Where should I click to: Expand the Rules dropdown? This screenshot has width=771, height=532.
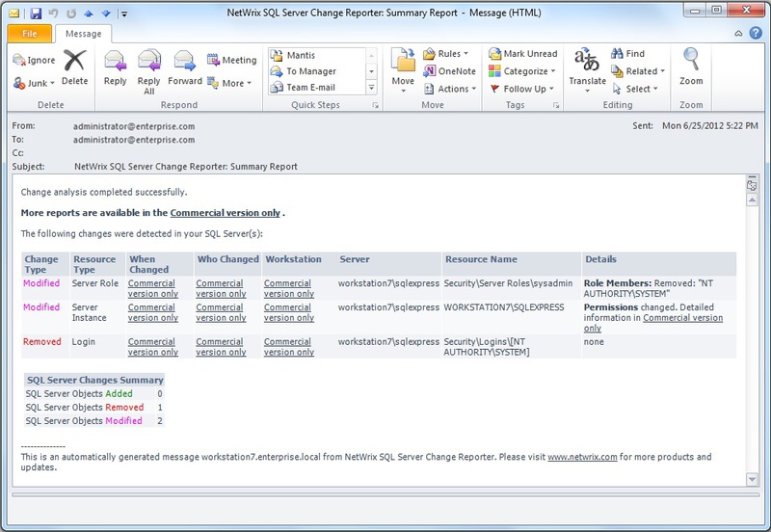(x=446, y=54)
